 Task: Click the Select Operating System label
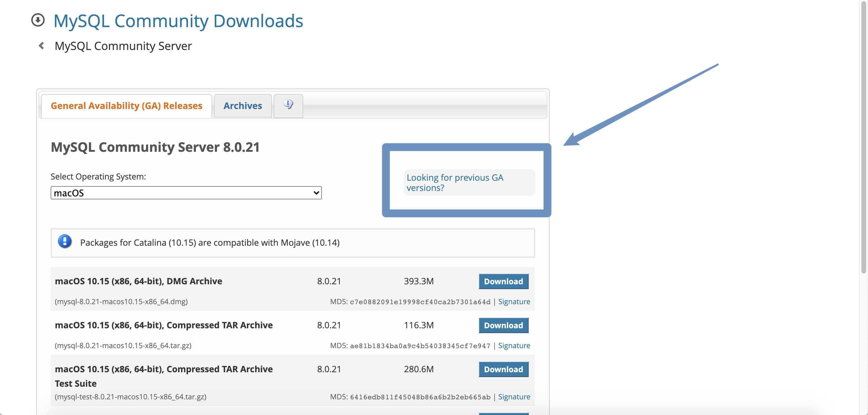tap(98, 176)
